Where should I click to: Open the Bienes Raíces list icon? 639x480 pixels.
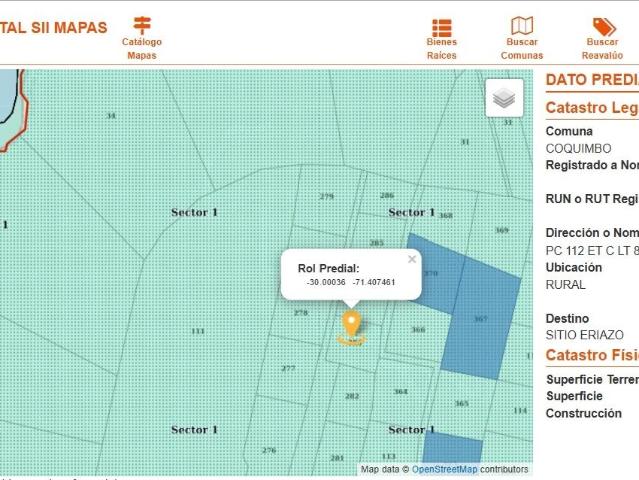click(x=442, y=28)
